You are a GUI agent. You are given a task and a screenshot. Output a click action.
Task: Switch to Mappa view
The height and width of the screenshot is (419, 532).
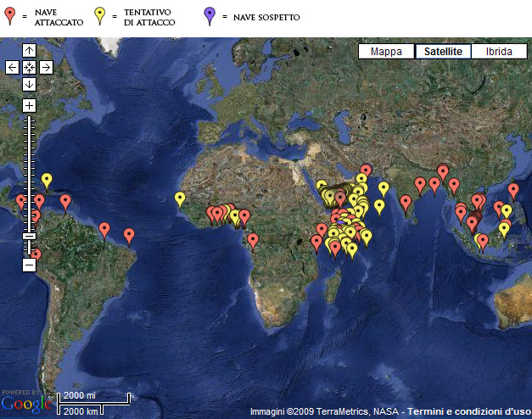(386, 51)
